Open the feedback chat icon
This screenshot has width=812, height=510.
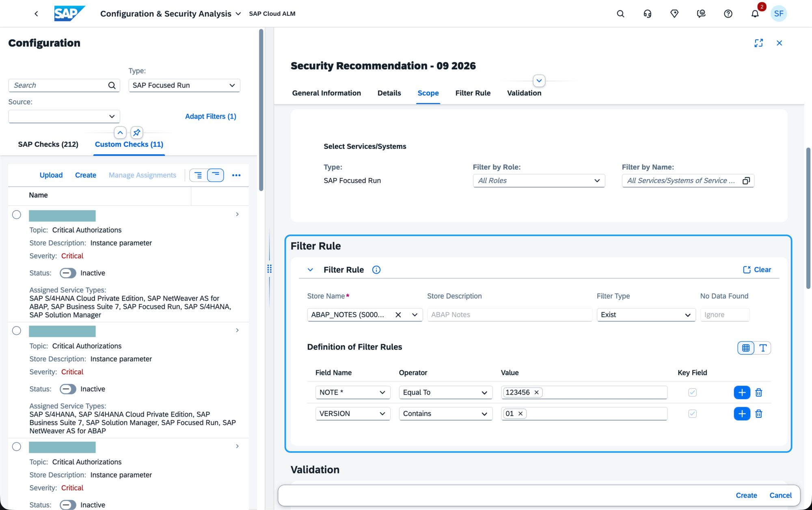pos(701,14)
